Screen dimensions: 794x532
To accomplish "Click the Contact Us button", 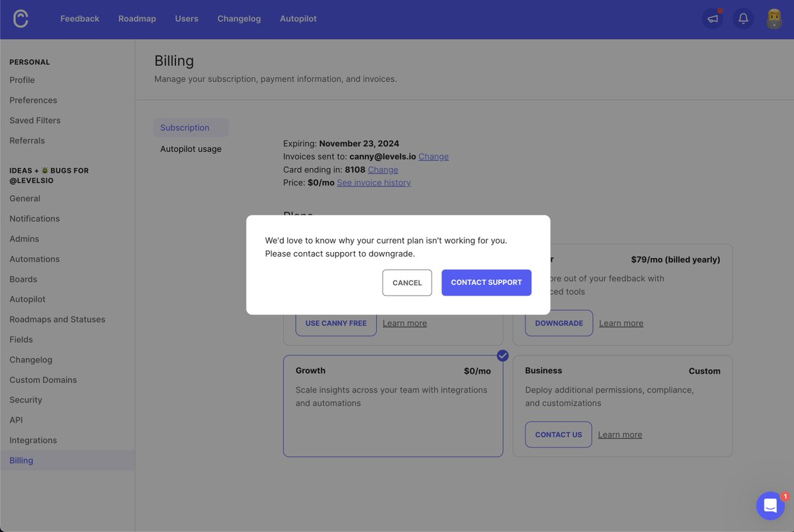I will (558, 435).
